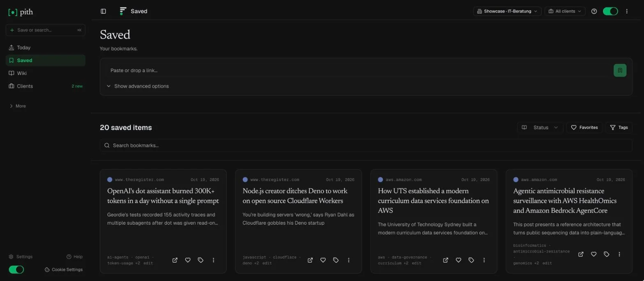
Task: Go to Today in sidebar
Action: (46, 47)
